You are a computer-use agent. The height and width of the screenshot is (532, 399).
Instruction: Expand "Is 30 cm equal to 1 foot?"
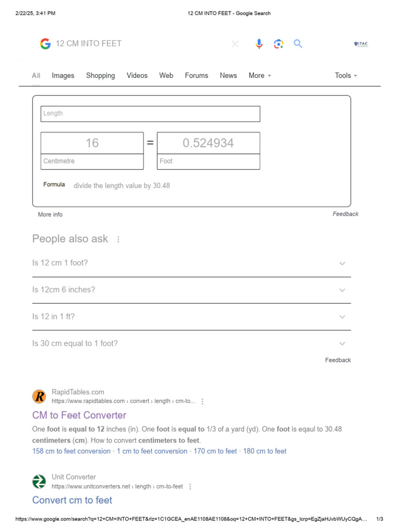tap(342, 343)
